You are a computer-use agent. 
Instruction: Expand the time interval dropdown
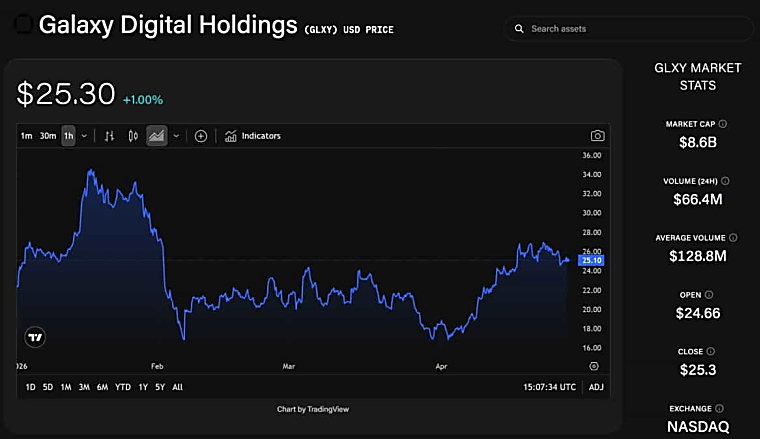coord(84,136)
